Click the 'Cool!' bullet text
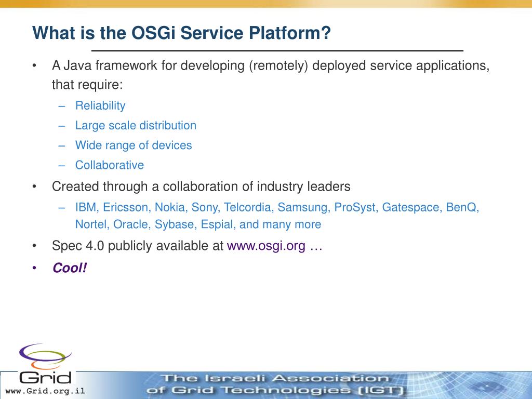This screenshot has width=532, height=399. (70, 268)
